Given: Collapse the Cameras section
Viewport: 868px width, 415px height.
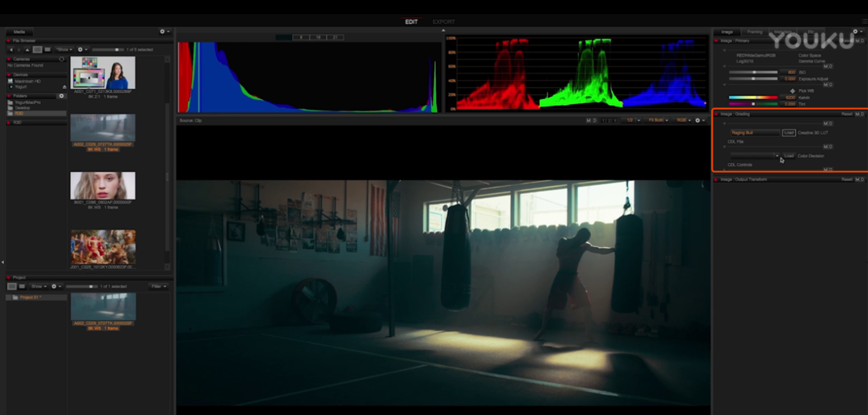Looking at the screenshot, I should (9, 59).
